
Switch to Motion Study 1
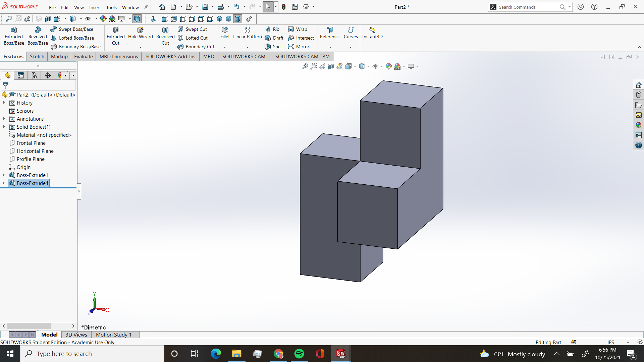113,335
